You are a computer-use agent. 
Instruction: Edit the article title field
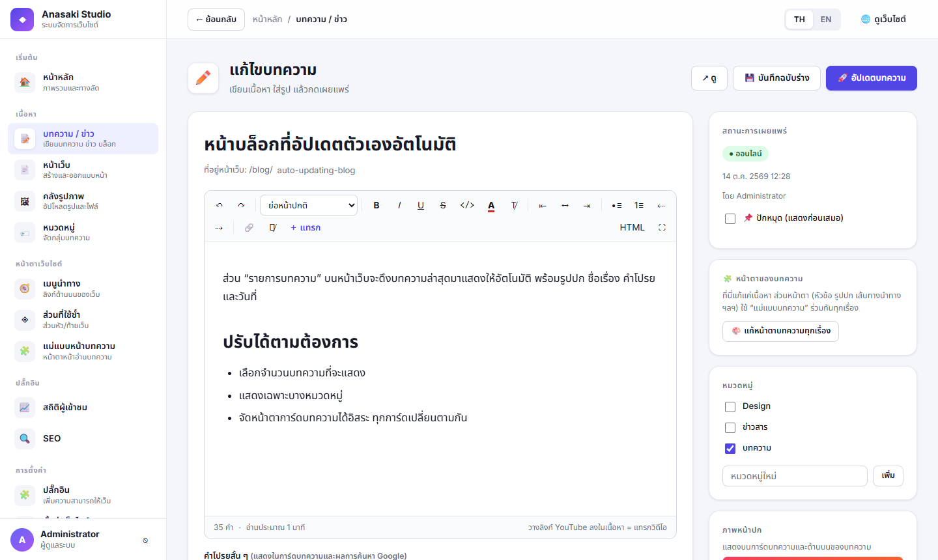(440, 144)
